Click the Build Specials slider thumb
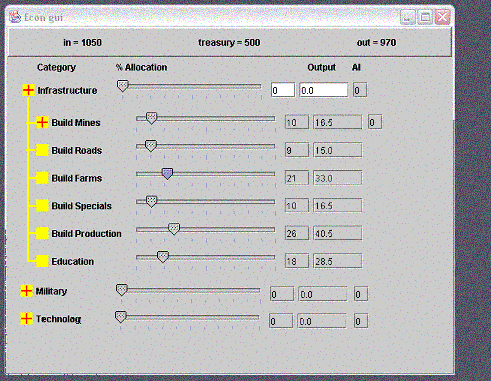This screenshot has height=381, width=491. coord(151,201)
